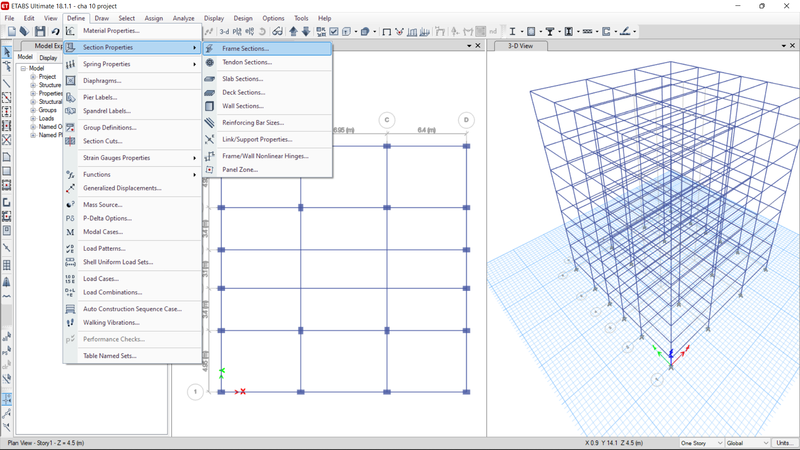Click grid bubble 1 in plan view
Image resolution: width=800 pixels, height=450 pixels.
click(195, 392)
